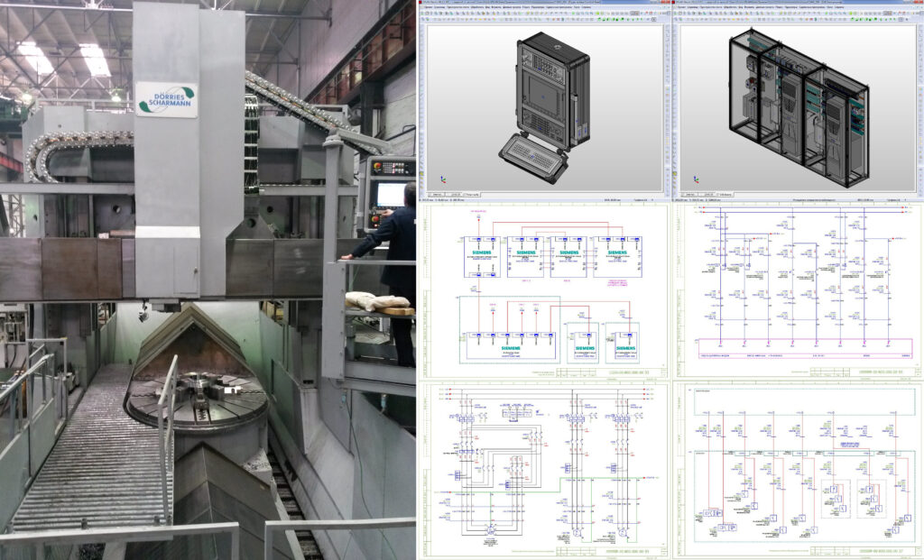924x560 pixels.
Task: Click the Dörries Scharmann logo on the machine
Action: tap(166, 99)
